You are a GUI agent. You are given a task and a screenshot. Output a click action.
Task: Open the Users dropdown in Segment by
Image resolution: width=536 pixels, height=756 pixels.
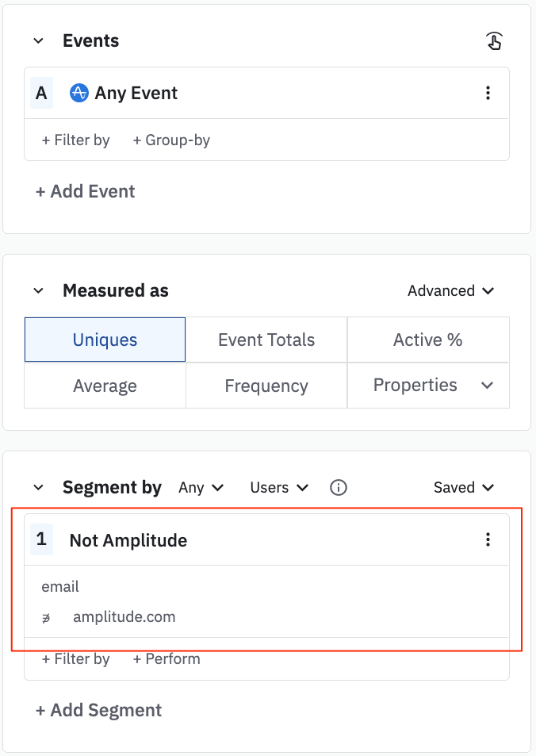(x=278, y=488)
